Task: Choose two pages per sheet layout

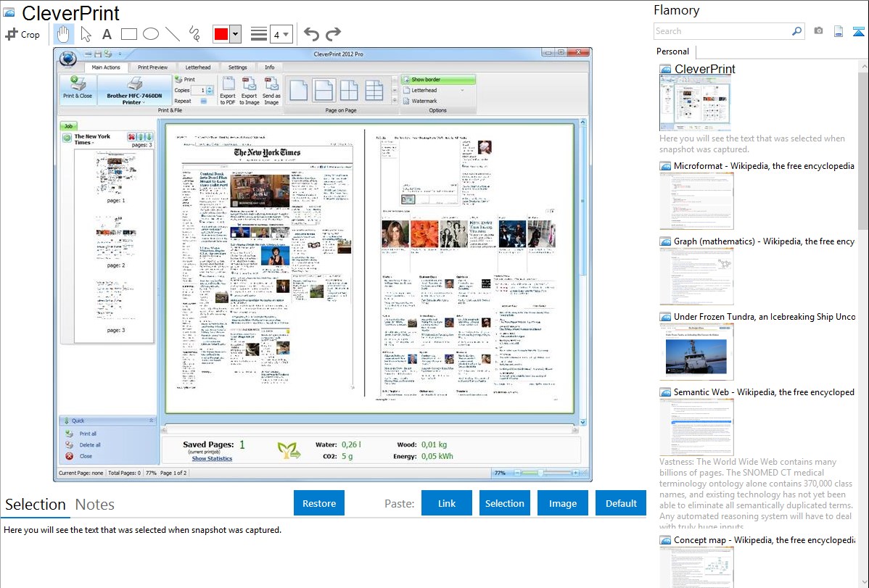Action: click(324, 91)
